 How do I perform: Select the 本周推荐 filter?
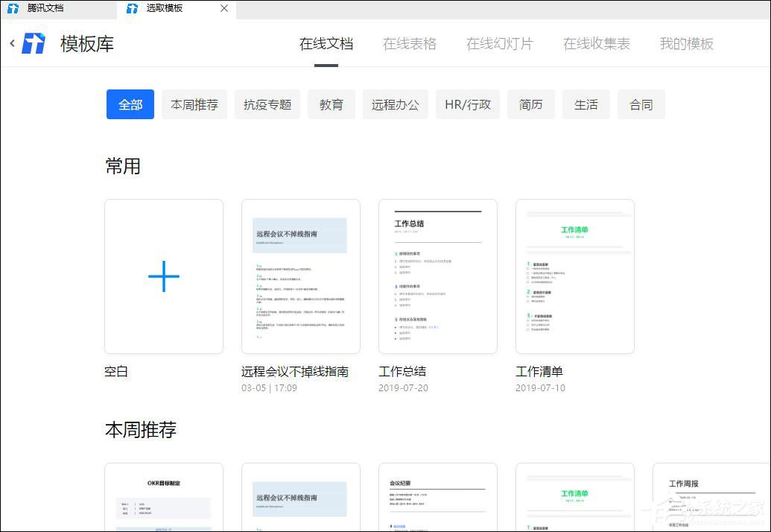point(194,104)
